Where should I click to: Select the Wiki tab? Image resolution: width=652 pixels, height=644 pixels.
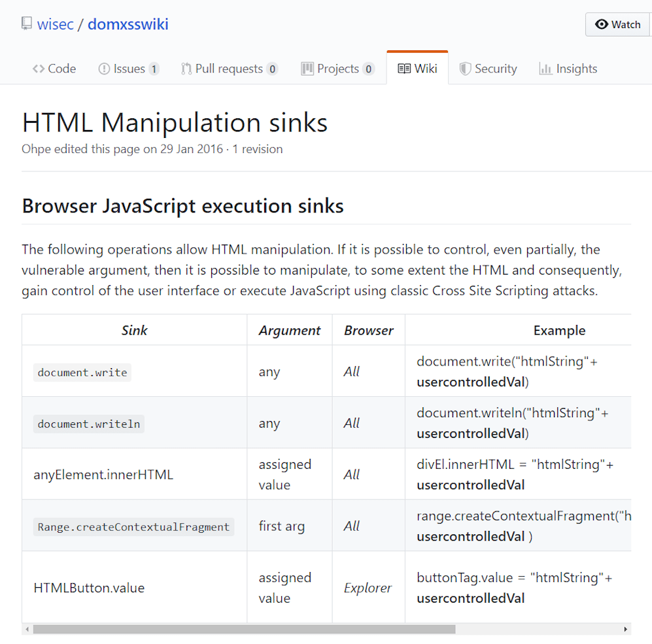417,69
